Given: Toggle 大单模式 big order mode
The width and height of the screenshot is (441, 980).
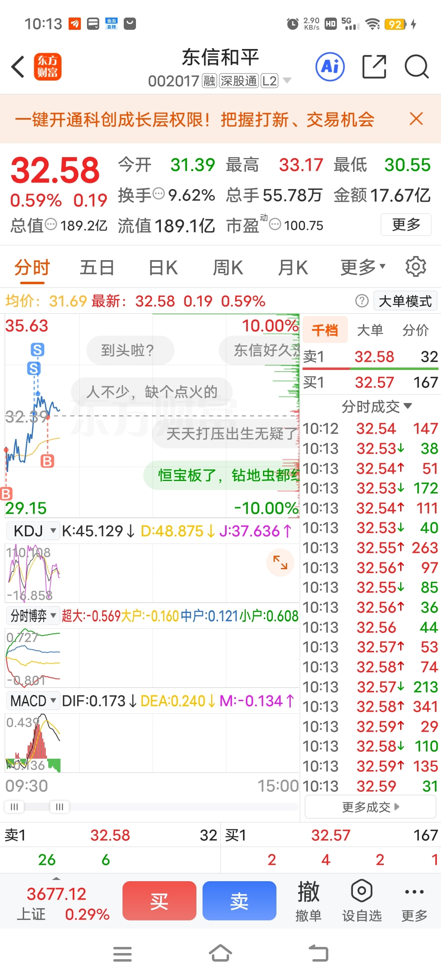Looking at the screenshot, I should coord(405,301).
